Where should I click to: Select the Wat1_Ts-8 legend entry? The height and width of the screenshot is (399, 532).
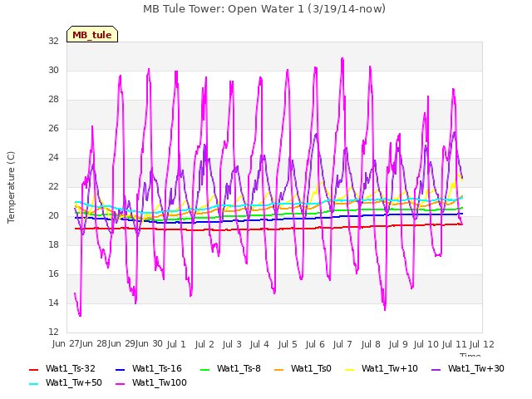[230, 368]
